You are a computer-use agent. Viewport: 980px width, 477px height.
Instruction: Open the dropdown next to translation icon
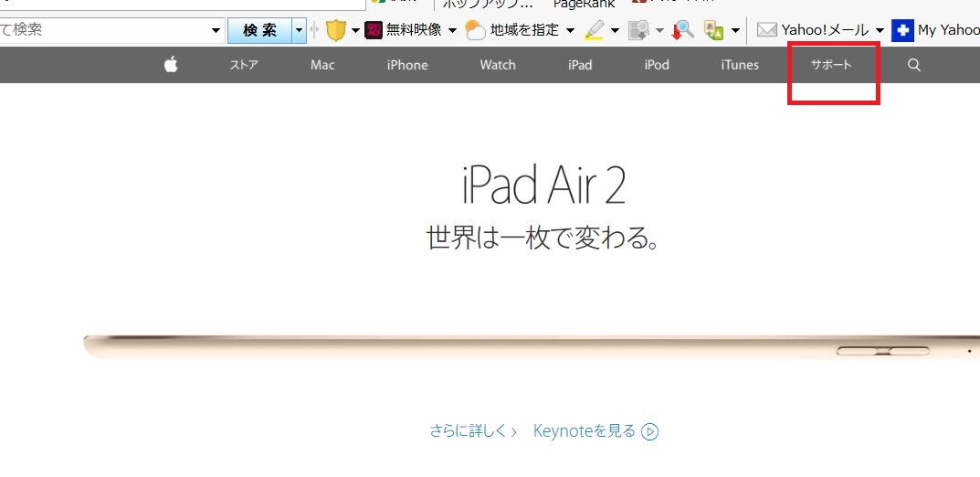click(x=735, y=30)
